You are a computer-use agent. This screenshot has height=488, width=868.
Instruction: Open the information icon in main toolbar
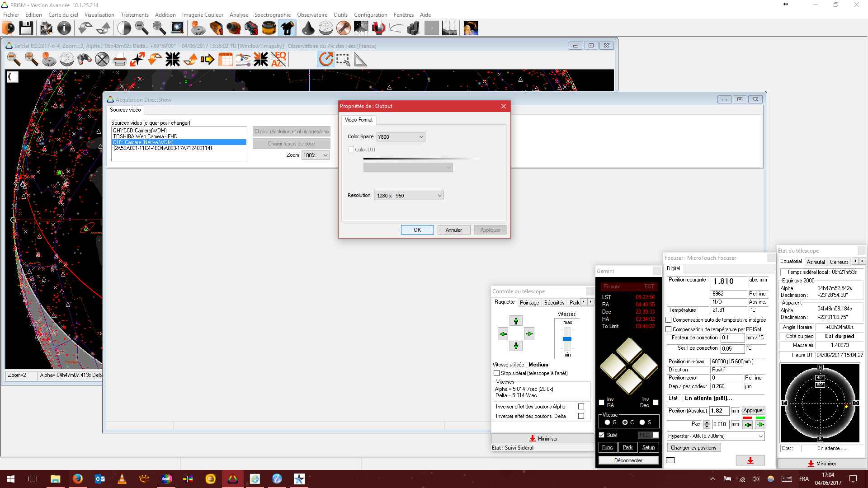tap(64, 28)
